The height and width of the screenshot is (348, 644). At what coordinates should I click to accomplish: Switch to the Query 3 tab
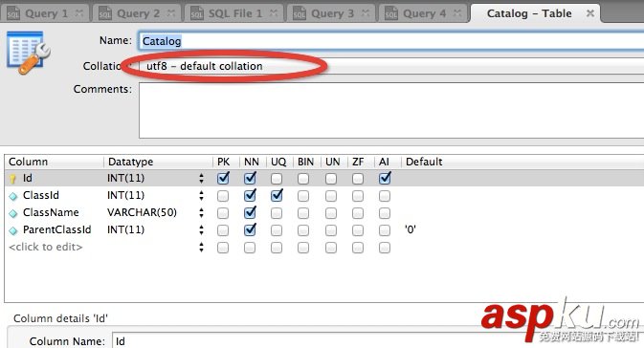(331, 13)
